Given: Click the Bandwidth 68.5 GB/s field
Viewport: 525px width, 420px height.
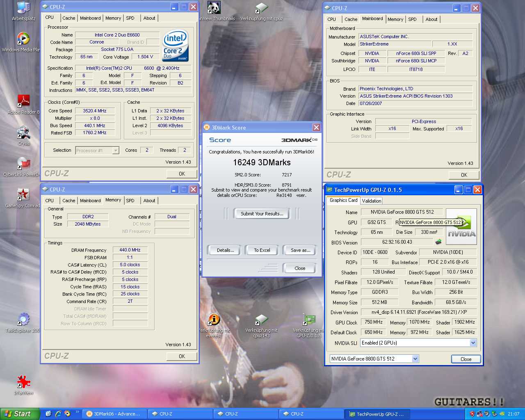Looking at the screenshot, I should [456, 302].
